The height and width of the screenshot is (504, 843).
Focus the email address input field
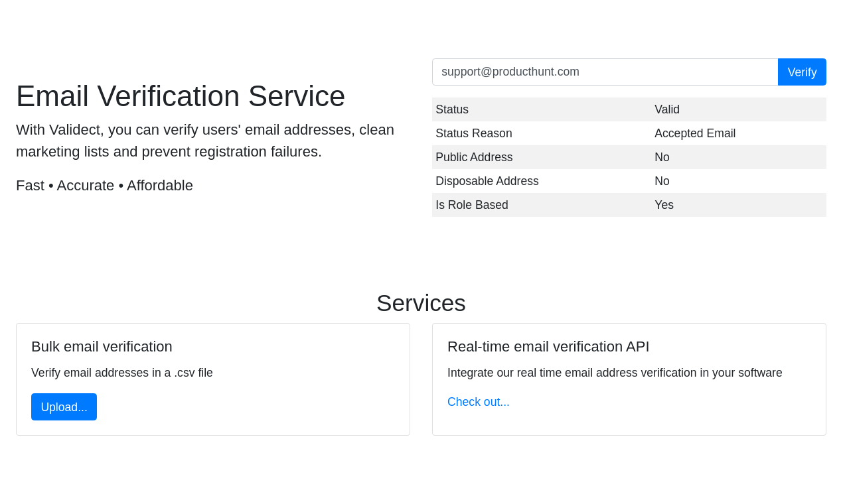(605, 72)
